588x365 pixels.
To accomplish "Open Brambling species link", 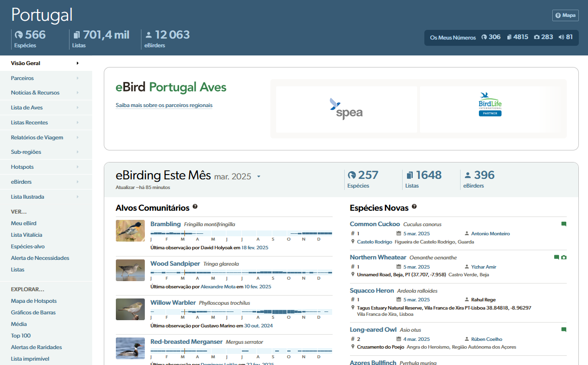I will pyautogui.click(x=166, y=224).
